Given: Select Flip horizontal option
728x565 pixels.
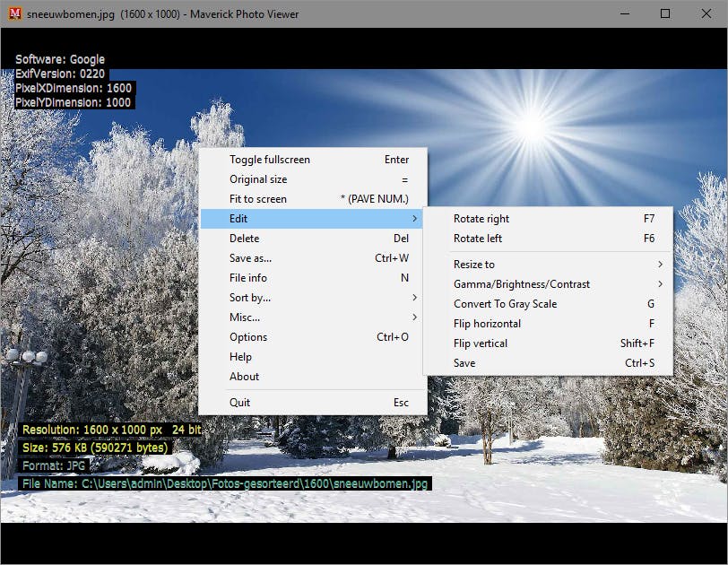Looking at the screenshot, I should (x=548, y=324).
